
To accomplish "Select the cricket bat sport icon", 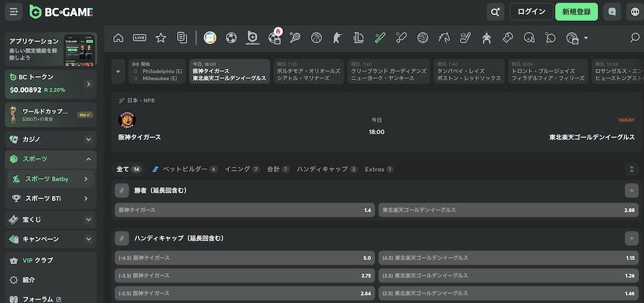I will (x=401, y=38).
